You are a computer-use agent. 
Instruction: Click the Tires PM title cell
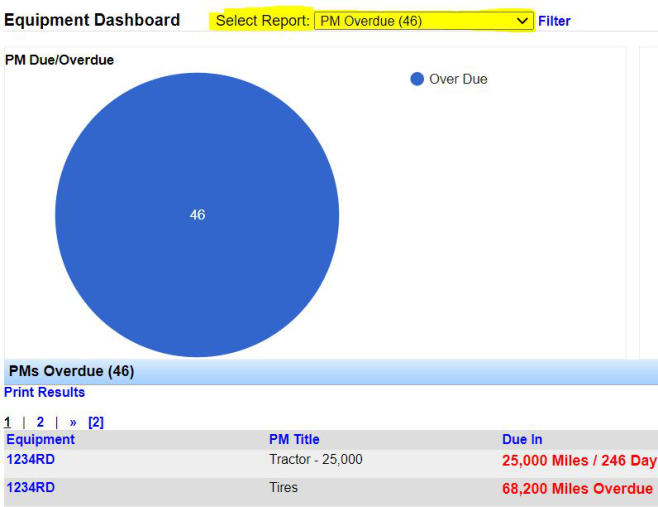tap(283, 487)
